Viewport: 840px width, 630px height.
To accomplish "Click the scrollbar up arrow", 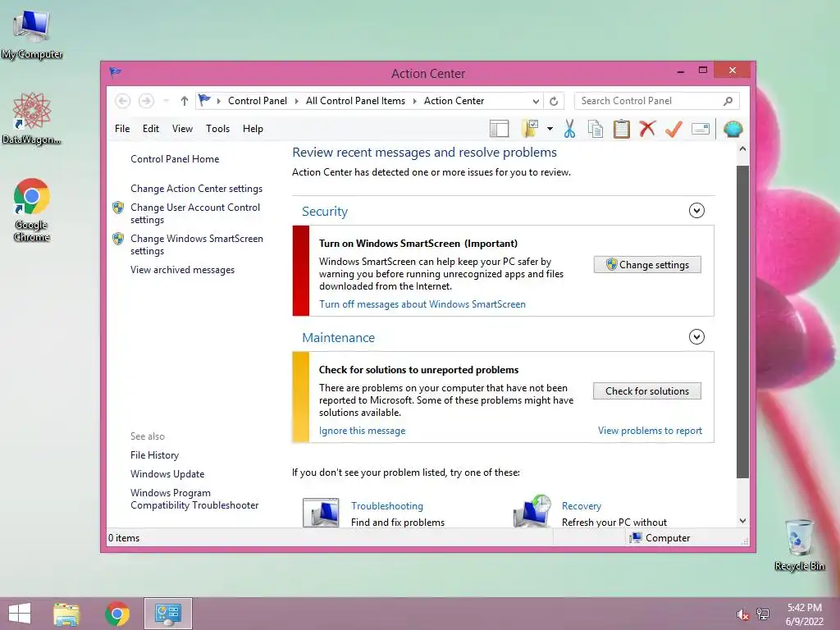I will point(742,149).
